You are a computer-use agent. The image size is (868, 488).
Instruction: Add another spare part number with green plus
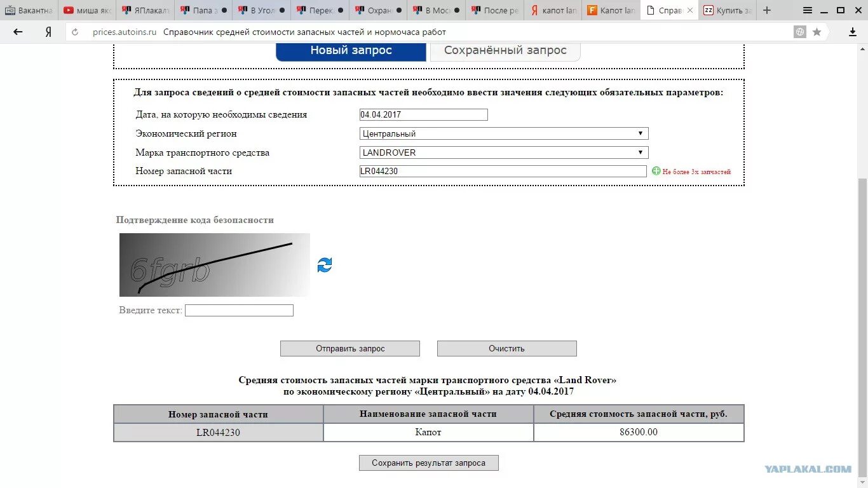pyautogui.click(x=656, y=171)
